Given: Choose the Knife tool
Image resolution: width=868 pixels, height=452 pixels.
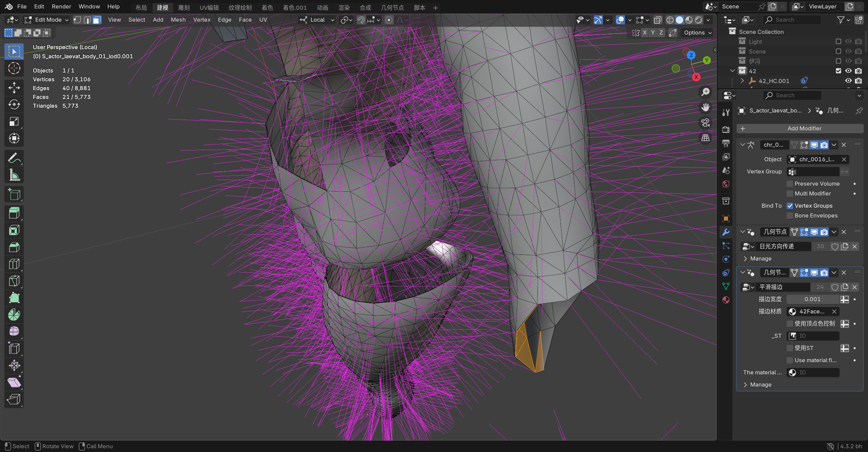Looking at the screenshot, I should tap(14, 281).
